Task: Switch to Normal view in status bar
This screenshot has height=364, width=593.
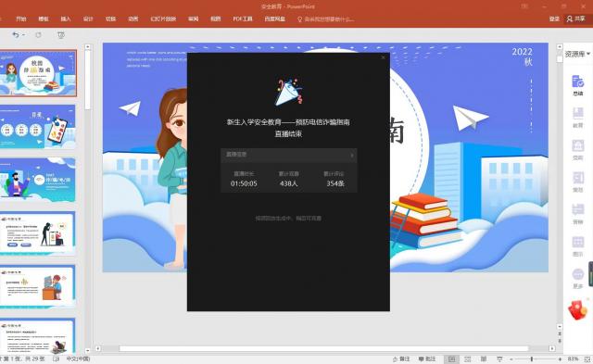Action: (451, 358)
